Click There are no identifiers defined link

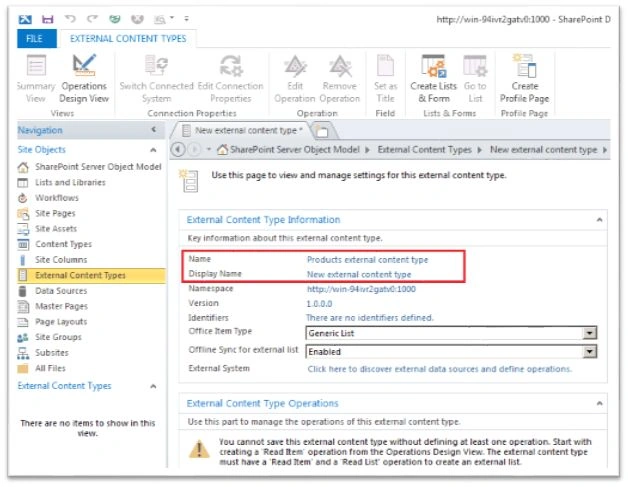pyautogui.click(x=370, y=318)
